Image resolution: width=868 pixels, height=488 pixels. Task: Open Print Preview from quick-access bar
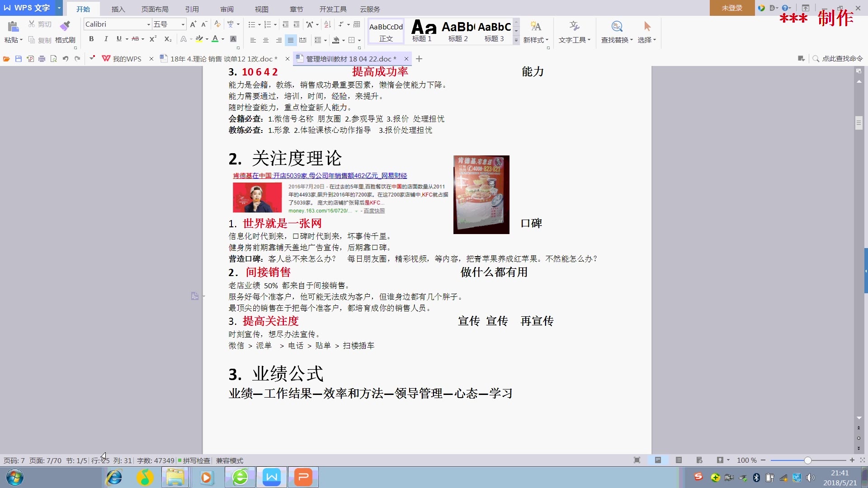(x=53, y=59)
